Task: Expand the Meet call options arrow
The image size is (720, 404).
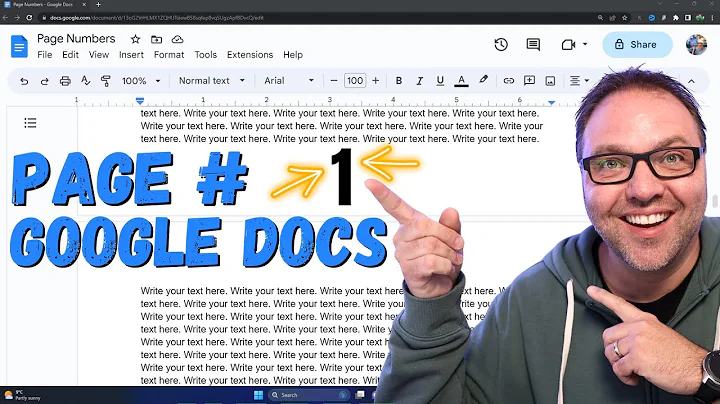Action: coord(585,45)
